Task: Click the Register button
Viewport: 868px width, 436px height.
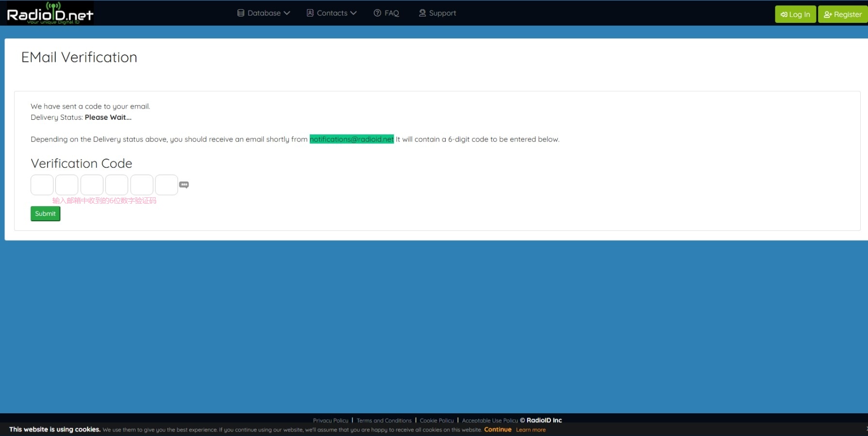Action: click(843, 15)
